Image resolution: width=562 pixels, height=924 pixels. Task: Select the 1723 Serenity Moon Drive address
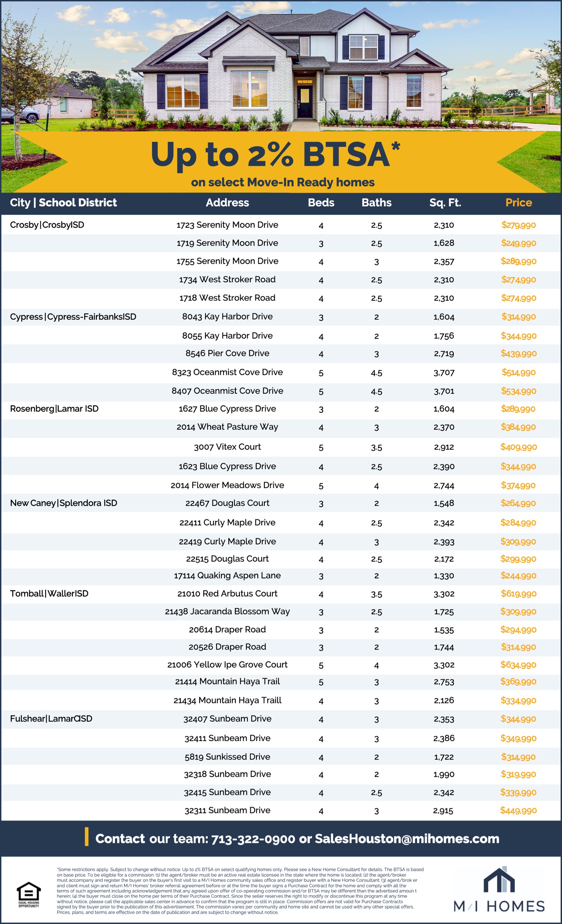(x=227, y=225)
